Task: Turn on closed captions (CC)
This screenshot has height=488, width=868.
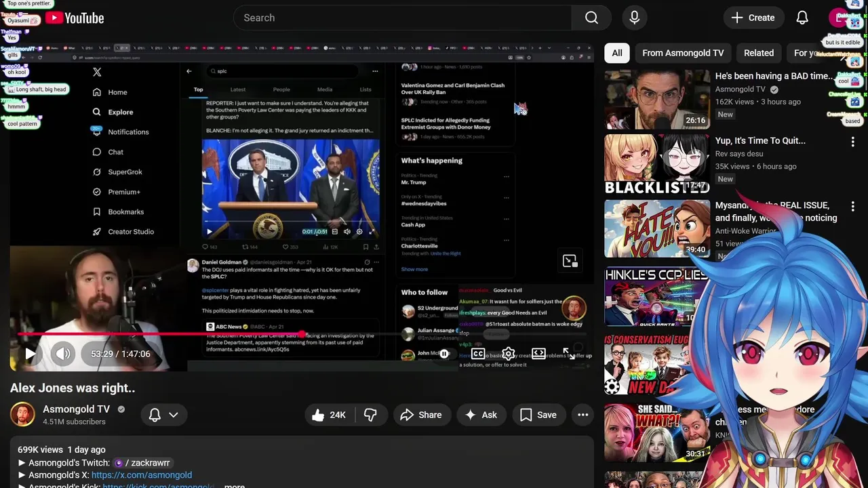Action: tap(478, 354)
